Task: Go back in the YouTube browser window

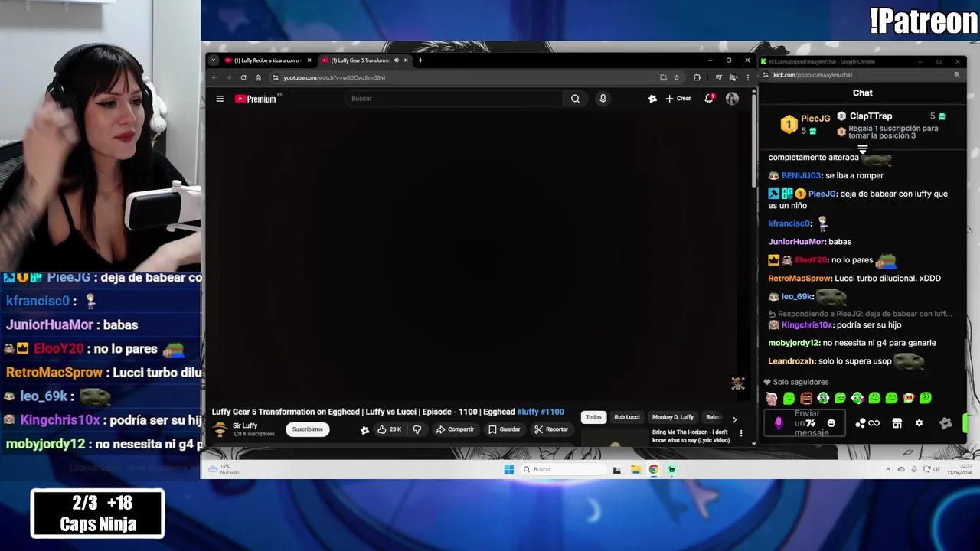Action: pos(214,77)
